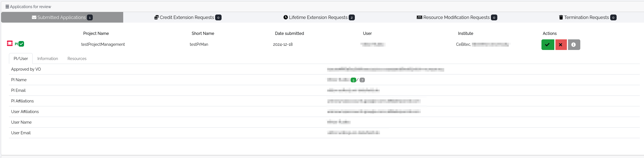Select the Termination Requests tab
The height and width of the screenshot is (158, 644).
(587, 17)
